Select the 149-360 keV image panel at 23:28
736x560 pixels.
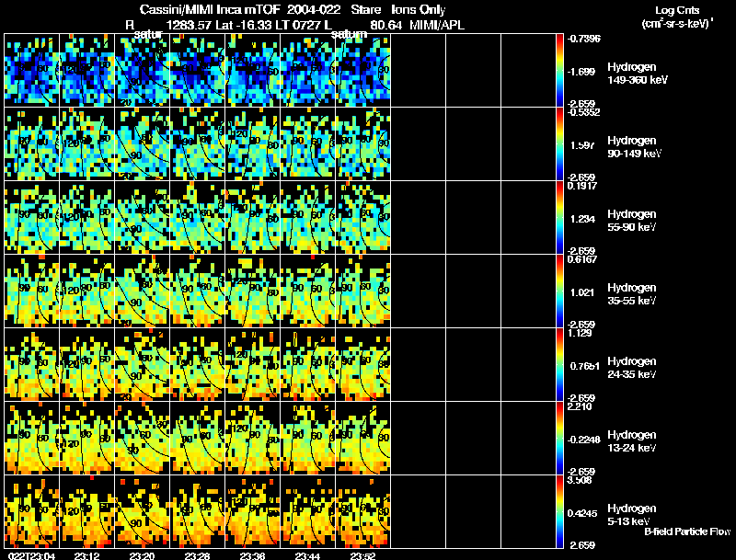tap(197, 71)
